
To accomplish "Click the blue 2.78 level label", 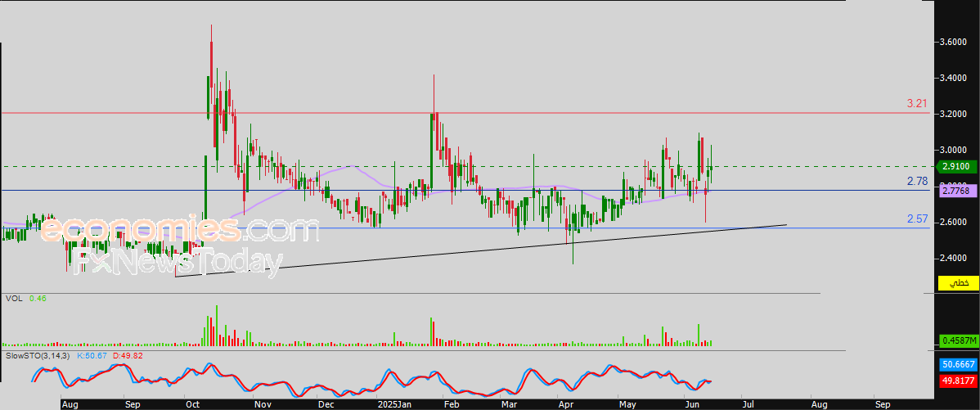I will (x=917, y=182).
